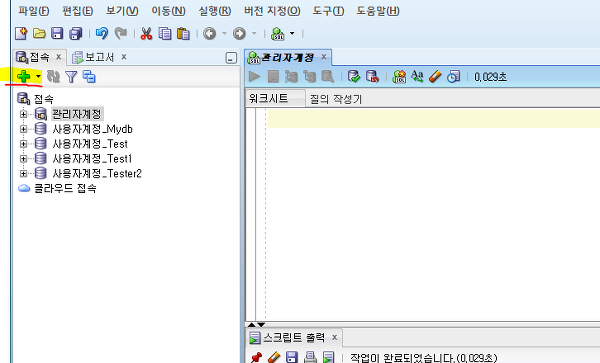This screenshot has height=363, width=600.
Task: Minimize the connections panel
Action: coord(231,58)
